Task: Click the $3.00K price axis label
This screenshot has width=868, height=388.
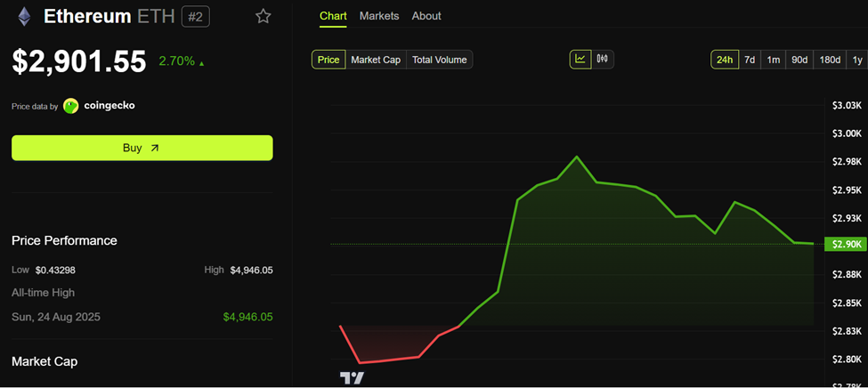Action: [847, 133]
